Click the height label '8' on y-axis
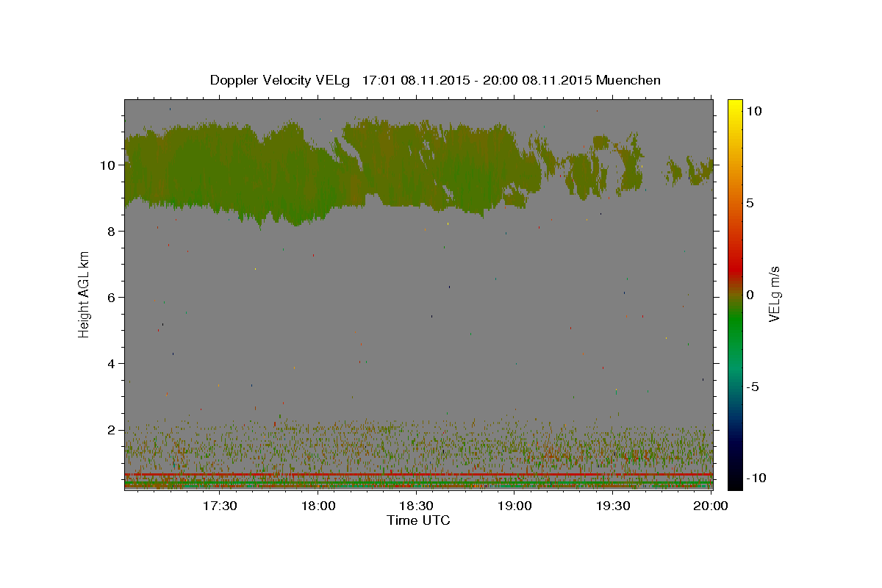 click(112, 231)
